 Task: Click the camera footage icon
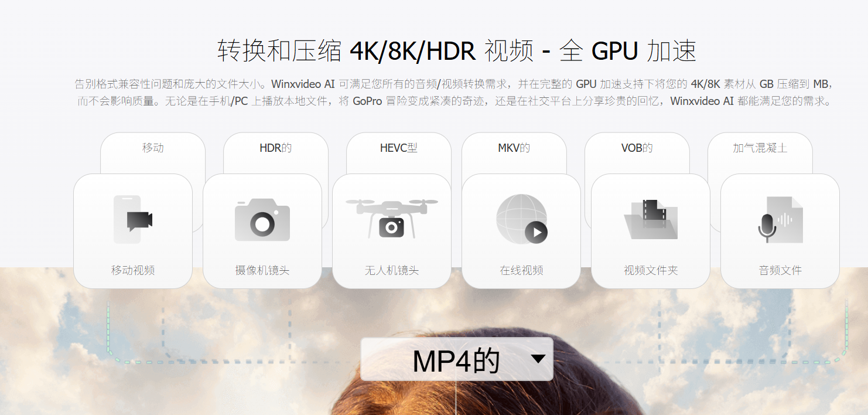point(262,220)
